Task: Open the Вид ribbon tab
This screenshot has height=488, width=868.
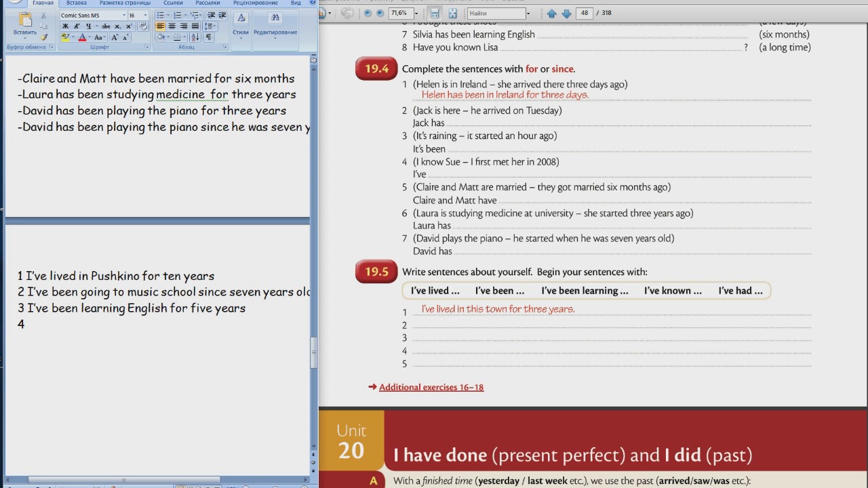Action: point(296,3)
